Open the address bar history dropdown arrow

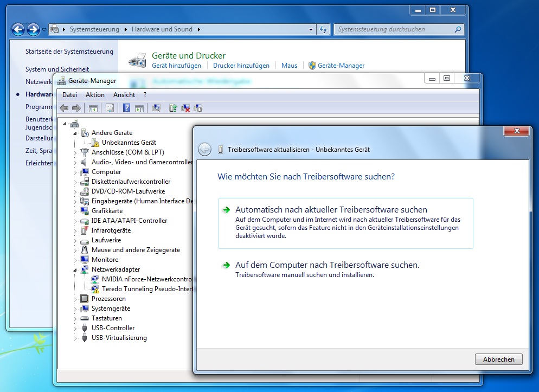(x=311, y=29)
